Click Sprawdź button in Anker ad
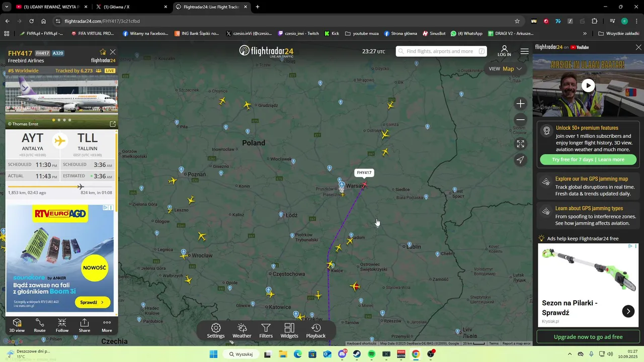Image resolution: width=644 pixels, height=362 pixels. (x=92, y=302)
